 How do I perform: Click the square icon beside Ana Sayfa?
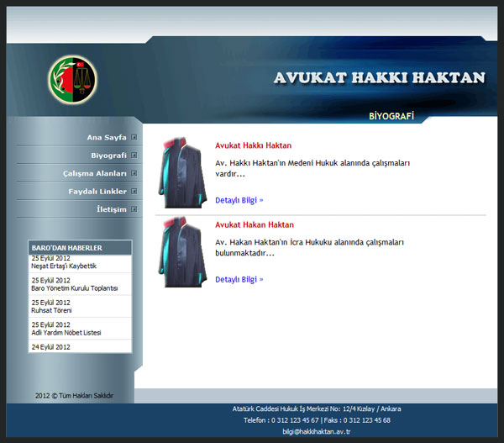pos(134,137)
